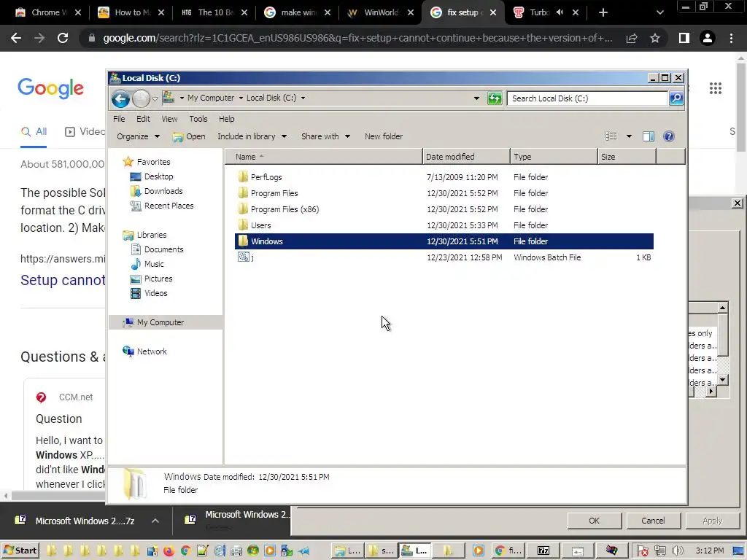Open Libraries in the navigation pane
Image resolution: width=747 pixels, height=560 pixels.
[152, 235]
